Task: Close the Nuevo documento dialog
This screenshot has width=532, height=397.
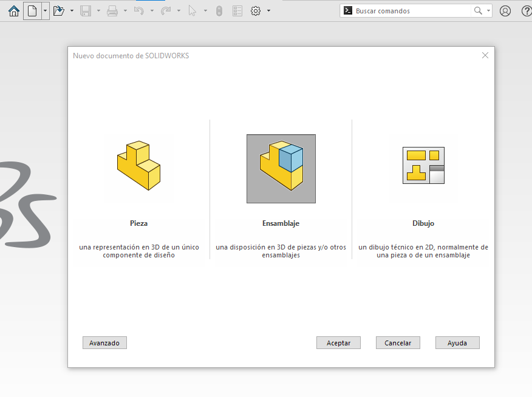Action: 485,55
